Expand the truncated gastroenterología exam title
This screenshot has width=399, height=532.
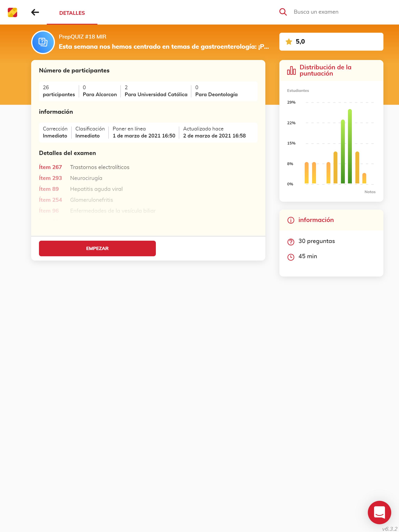pyautogui.click(x=164, y=47)
